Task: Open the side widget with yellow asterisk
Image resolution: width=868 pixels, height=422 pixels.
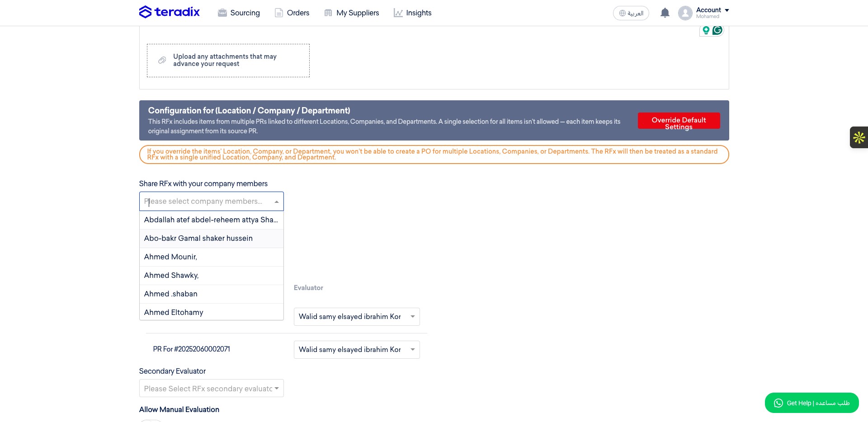Action: tap(859, 137)
